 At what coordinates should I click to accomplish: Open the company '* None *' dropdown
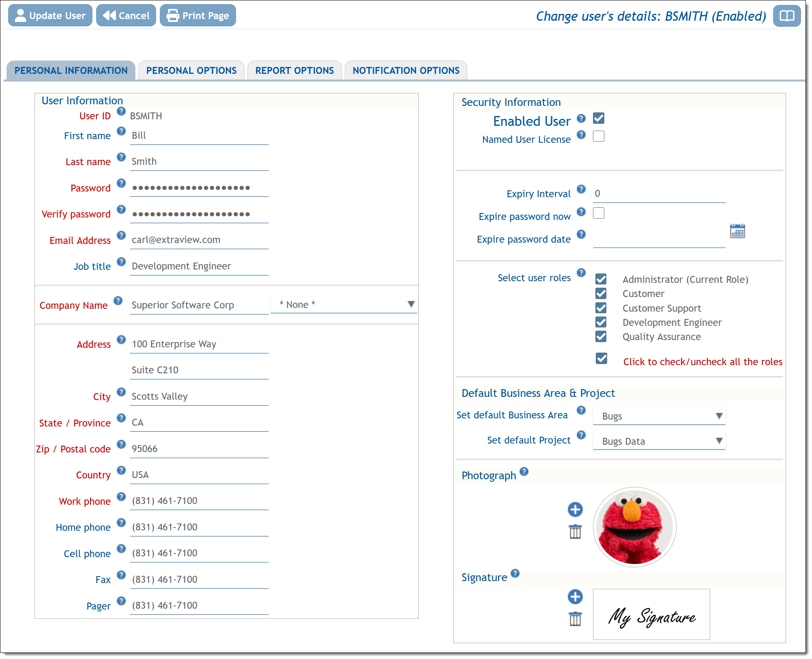(x=344, y=305)
